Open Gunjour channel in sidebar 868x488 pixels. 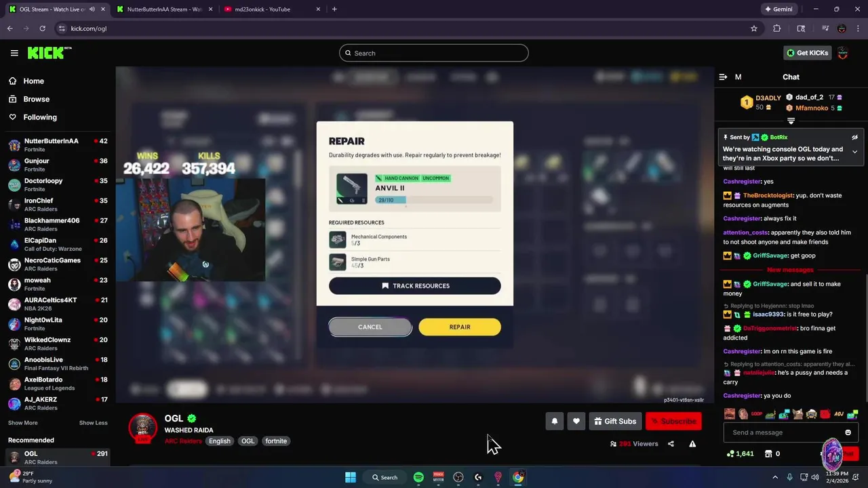point(58,165)
